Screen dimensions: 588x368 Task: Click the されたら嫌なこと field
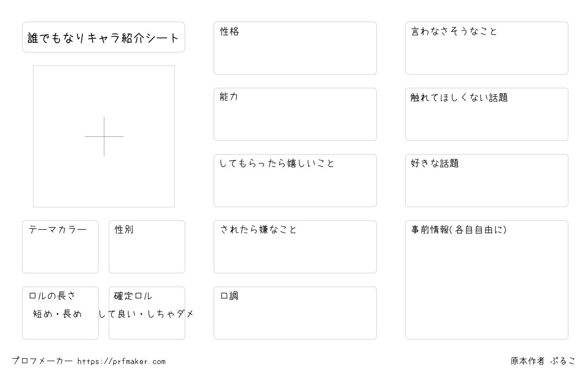(295, 247)
